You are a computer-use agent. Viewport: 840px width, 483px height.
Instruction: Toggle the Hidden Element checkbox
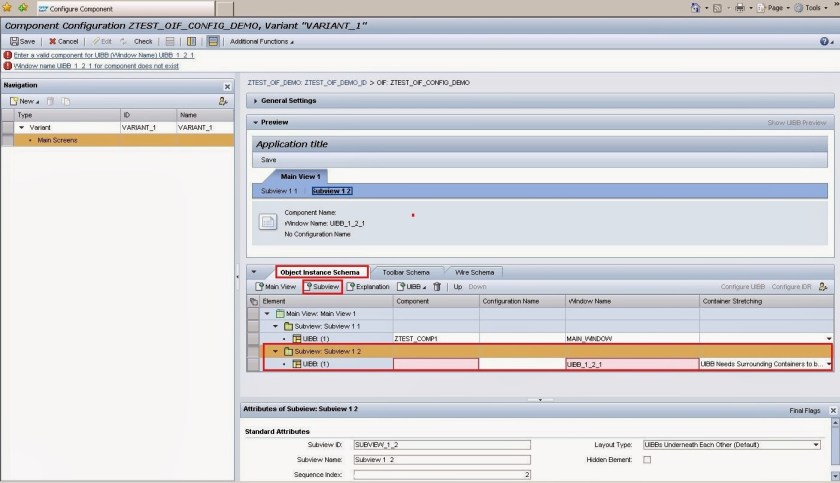tap(646, 459)
